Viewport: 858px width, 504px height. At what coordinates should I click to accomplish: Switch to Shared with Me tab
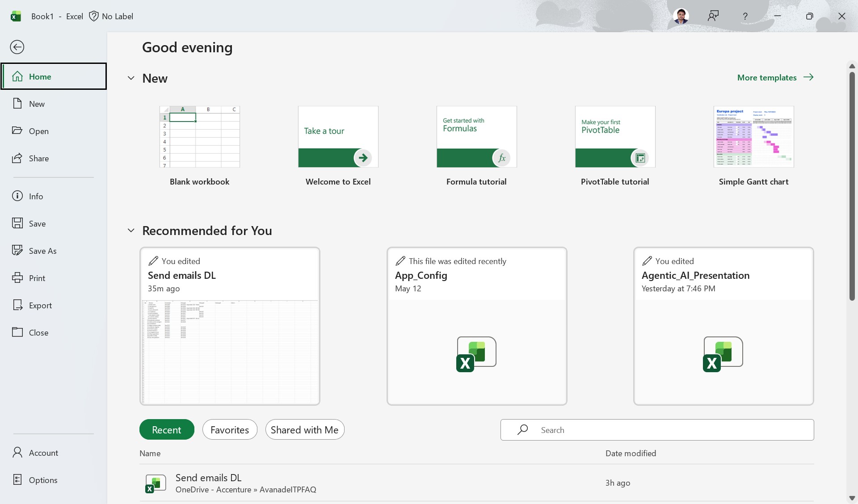(x=305, y=429)
